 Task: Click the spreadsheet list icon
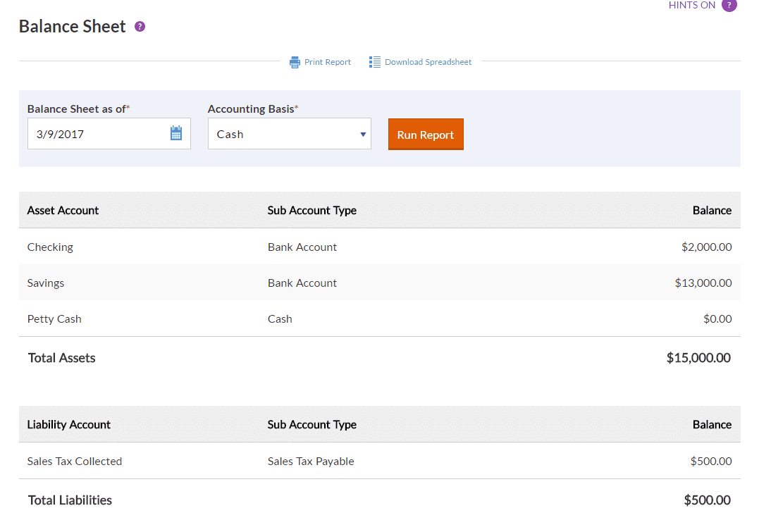375,62
